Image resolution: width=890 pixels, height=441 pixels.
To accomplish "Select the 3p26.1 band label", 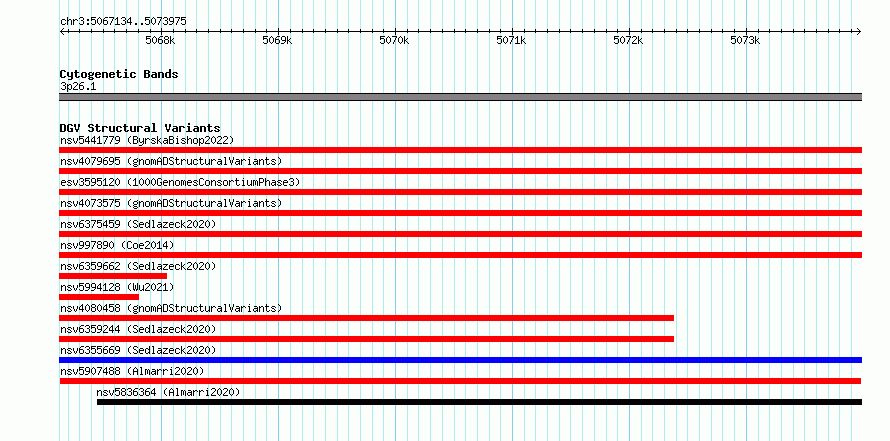I will click(78, 87).
